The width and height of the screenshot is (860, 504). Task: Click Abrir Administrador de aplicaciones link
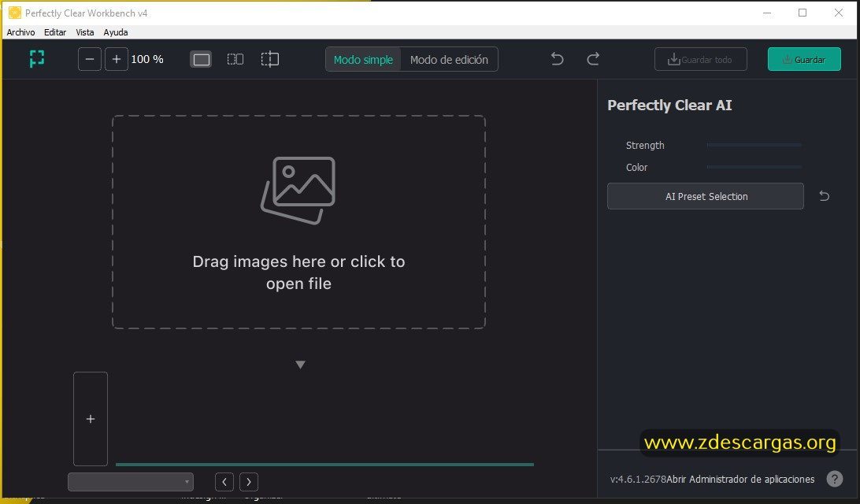point(740,480)
